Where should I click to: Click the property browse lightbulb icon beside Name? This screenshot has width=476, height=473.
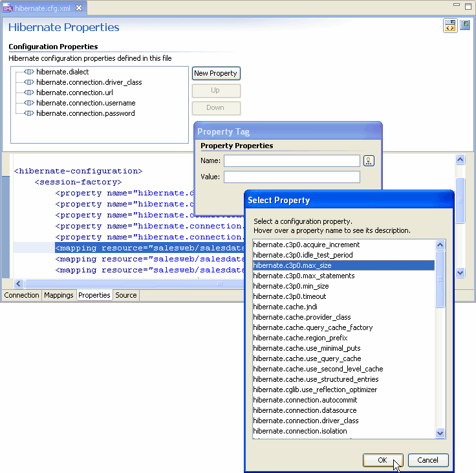point(369,160)
